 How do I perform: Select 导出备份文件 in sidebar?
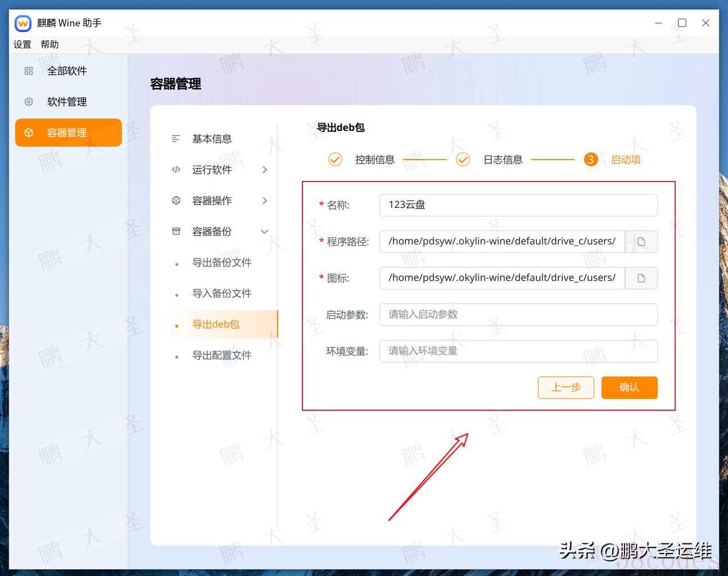pyautogui.click(x=221, y=262)
